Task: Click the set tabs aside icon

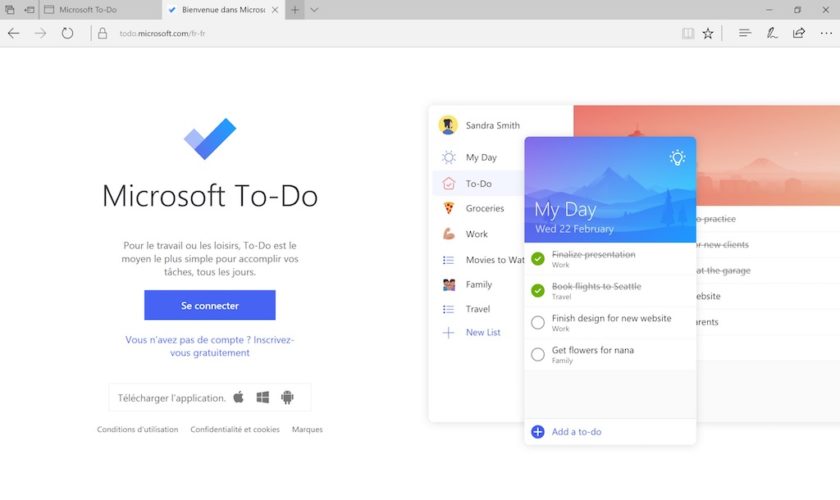Action: [x=29, y=10]
